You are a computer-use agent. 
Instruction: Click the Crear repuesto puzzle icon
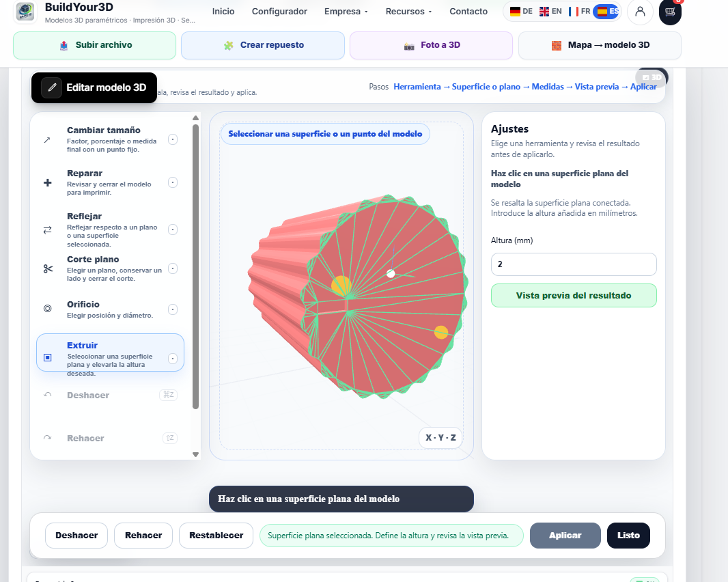click(228, 46)
